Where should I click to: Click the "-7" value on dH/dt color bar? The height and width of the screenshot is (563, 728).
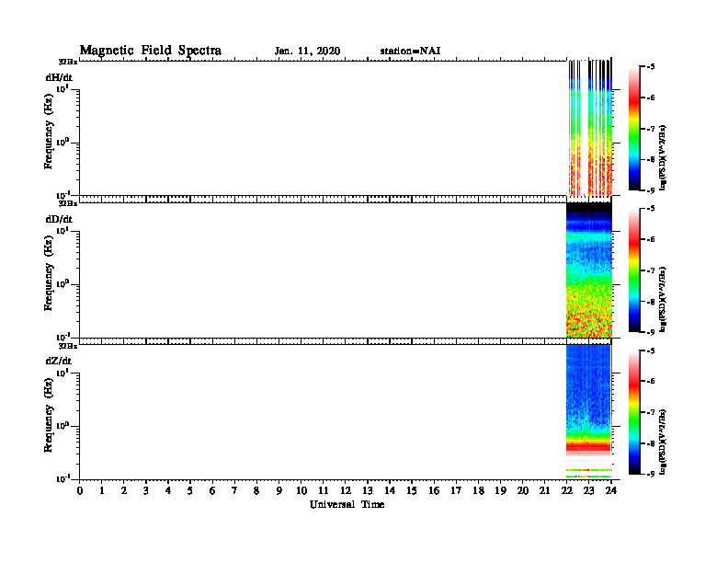click(651, 129)
